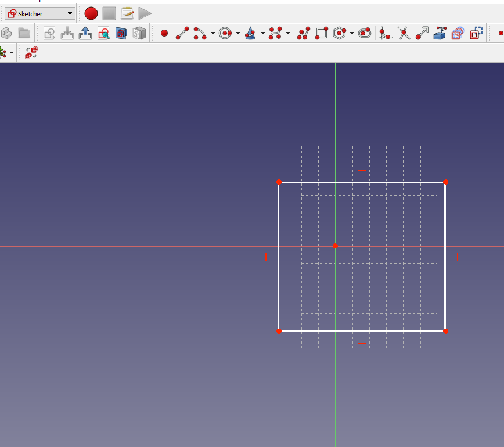This screenshot has height=447, width=504.
Task: Select the create regular polygon tool
Action: (340, 33)
